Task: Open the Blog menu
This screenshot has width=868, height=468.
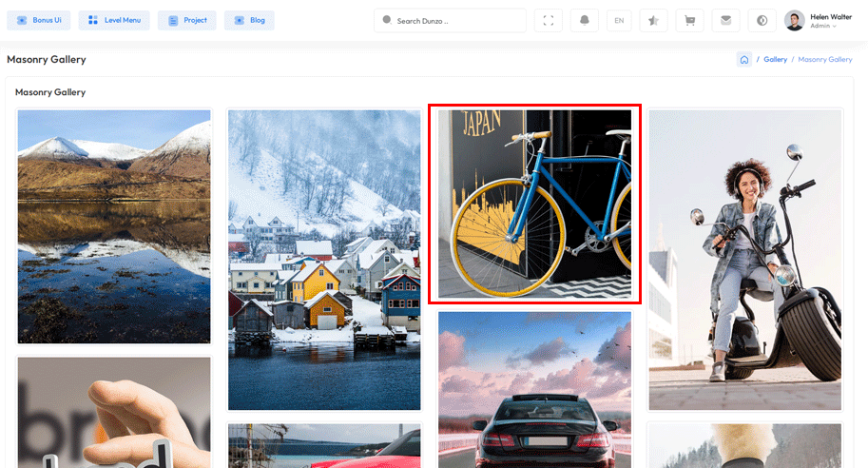Action: tap(249, 20)
